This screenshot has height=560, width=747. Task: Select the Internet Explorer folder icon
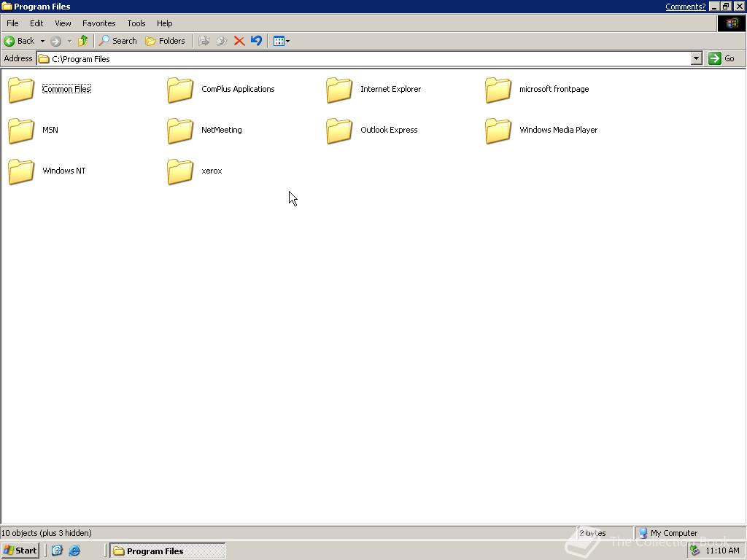pos(339,90)
